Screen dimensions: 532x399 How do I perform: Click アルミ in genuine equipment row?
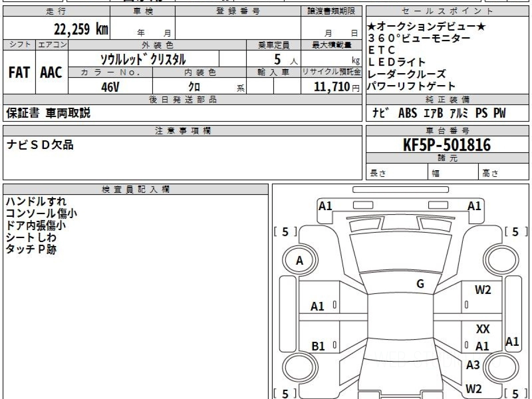click(460, 113)
